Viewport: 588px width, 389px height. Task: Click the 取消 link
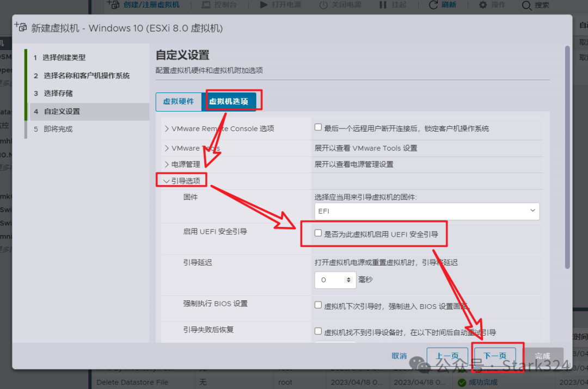pos(399,356)
